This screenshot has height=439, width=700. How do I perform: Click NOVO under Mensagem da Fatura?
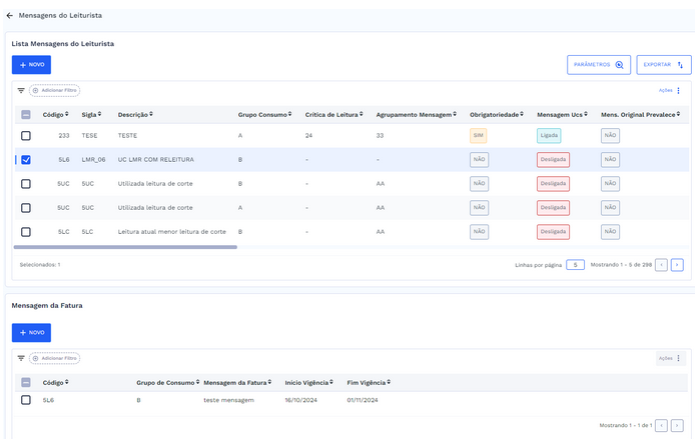31,332
